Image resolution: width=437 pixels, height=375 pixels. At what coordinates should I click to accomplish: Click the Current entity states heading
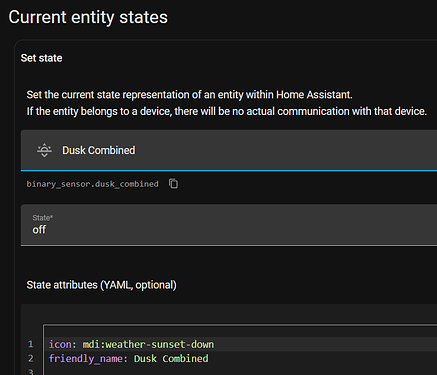(88, 17)
